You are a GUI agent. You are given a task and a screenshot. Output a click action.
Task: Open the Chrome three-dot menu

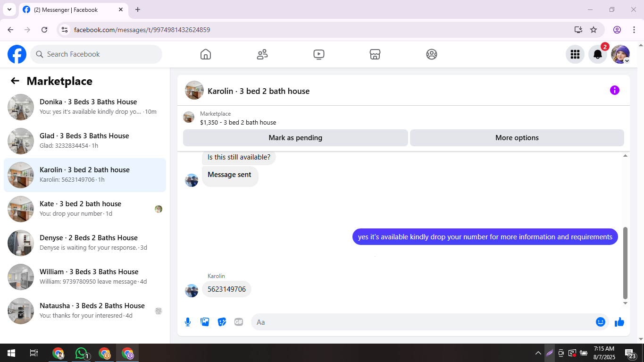(634, 30)
